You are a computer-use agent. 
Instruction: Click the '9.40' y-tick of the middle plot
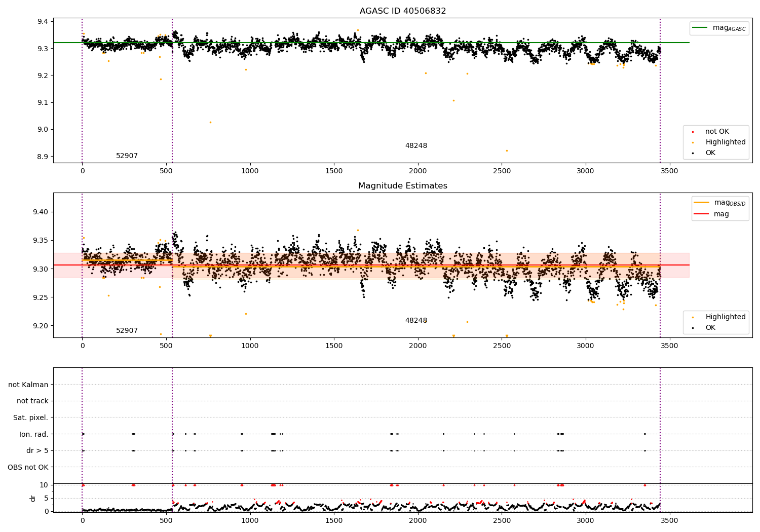[41, 212]
